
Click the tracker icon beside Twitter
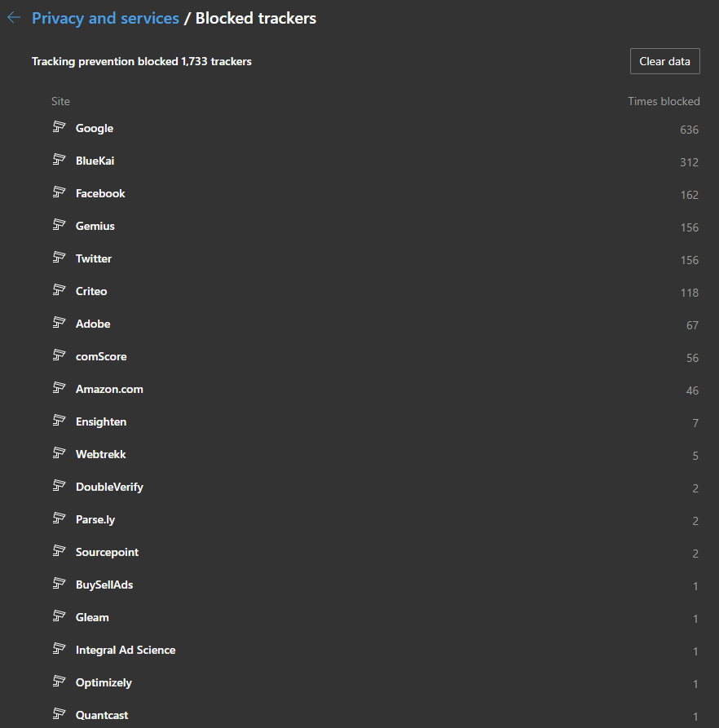tap(59, 258)
